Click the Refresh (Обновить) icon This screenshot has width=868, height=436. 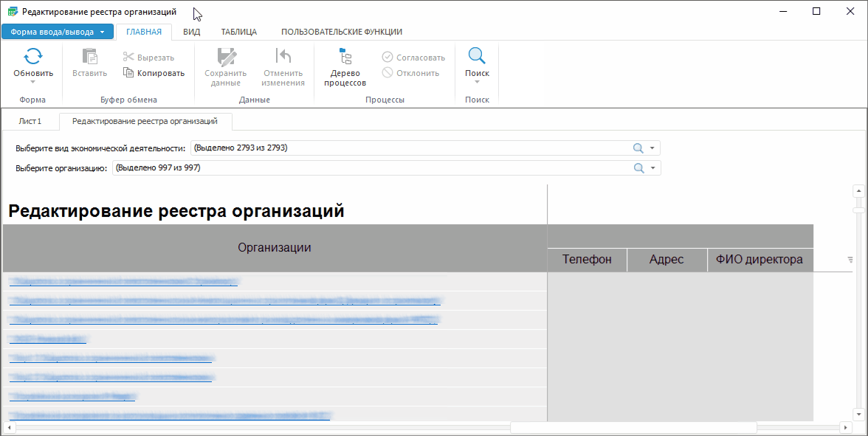33,57
